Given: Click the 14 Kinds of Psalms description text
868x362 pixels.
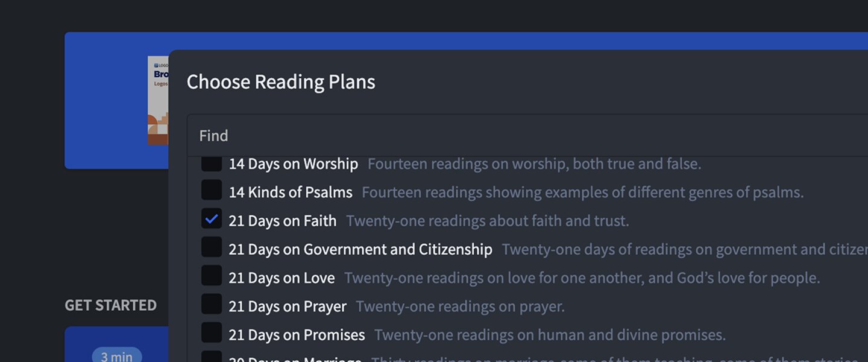Looking at the screenshot, I should pyautogui.click(x=581, y=191).
